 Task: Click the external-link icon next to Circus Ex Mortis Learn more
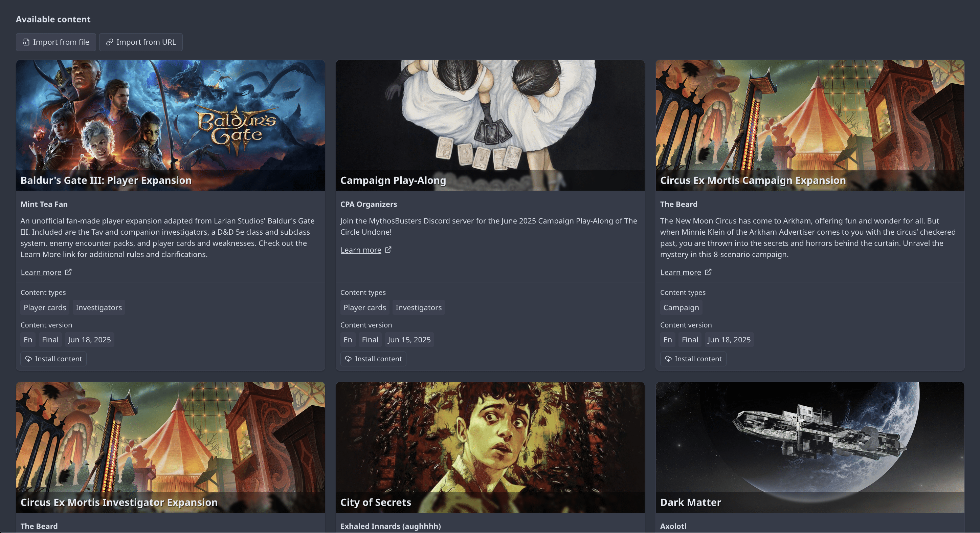pyautogui.click(x=708, y=272)
